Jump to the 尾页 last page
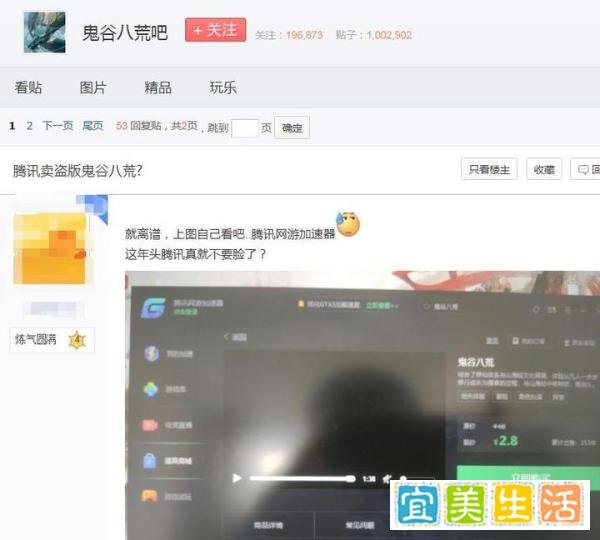Screen dimensions: 600x540 93,126
